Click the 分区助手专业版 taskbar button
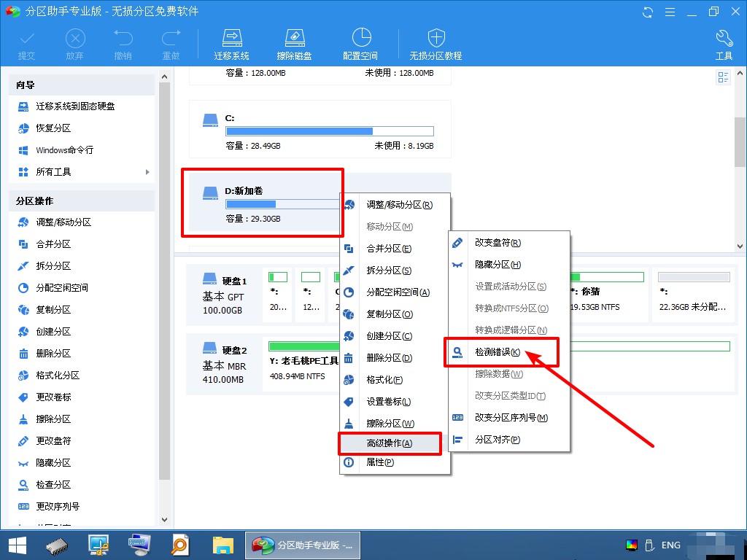The image size is (747, 560). pos(303,545)
